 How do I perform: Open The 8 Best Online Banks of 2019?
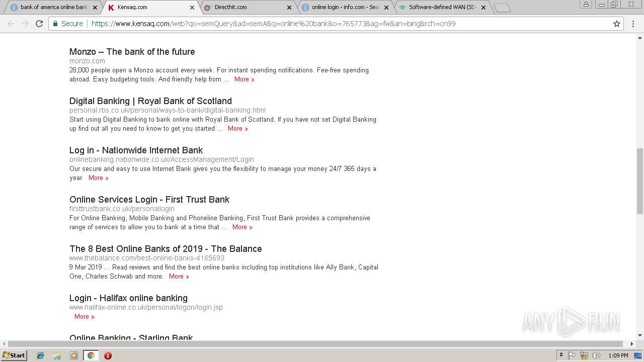pos(166,249)
